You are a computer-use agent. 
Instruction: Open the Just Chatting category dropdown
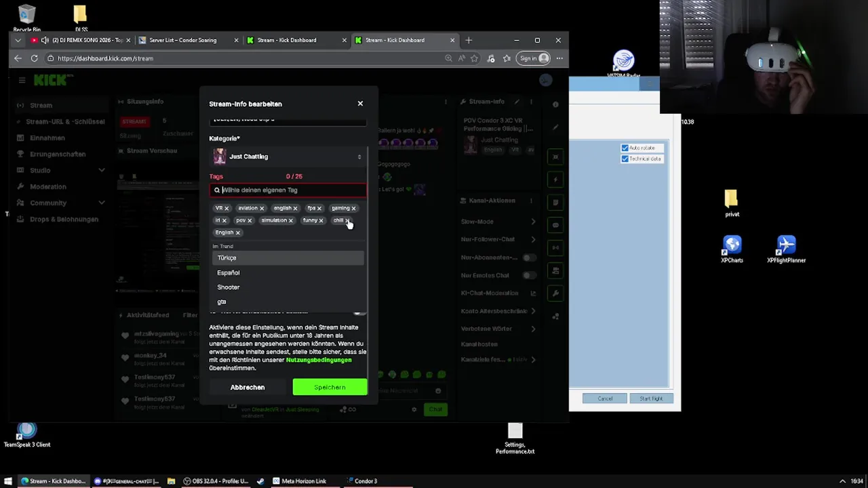[288, 157]
